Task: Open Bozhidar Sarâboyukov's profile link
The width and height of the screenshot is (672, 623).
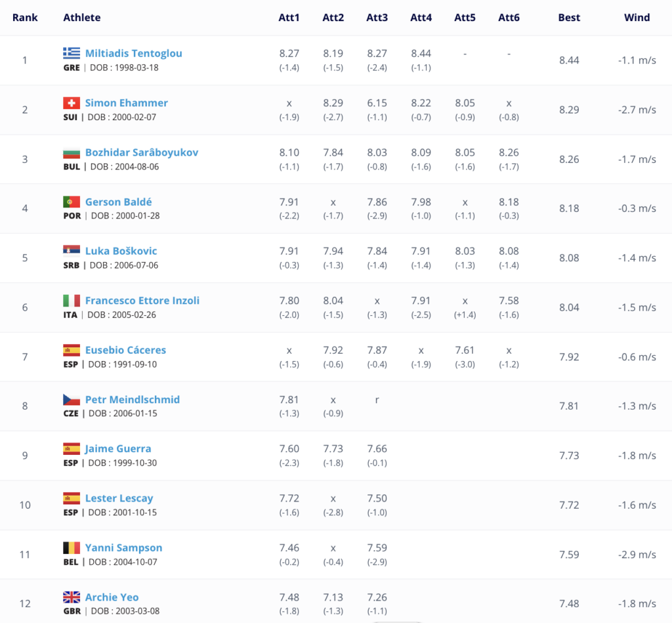Action: [142, 152]
